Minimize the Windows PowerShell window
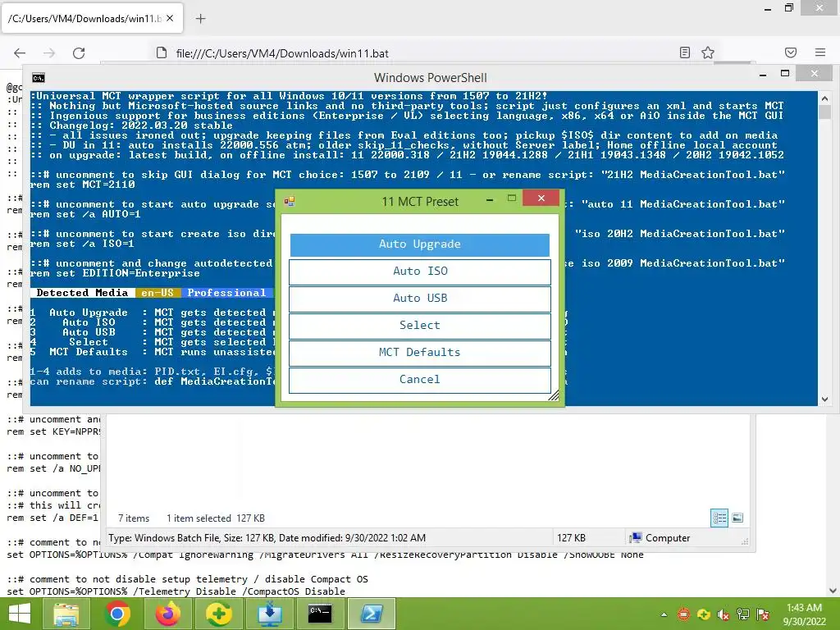Screen dimensions: 840x630 click(x=762, y=75)
